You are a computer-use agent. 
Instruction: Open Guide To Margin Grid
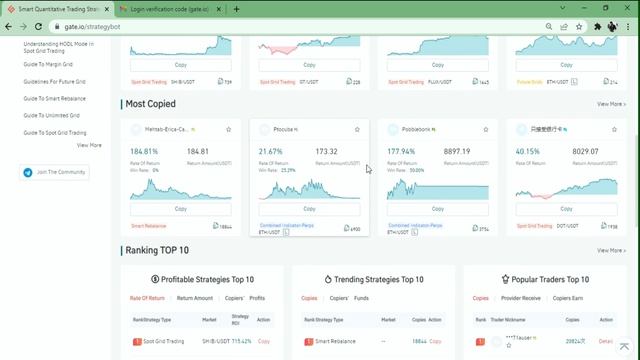tap(48, 64)
